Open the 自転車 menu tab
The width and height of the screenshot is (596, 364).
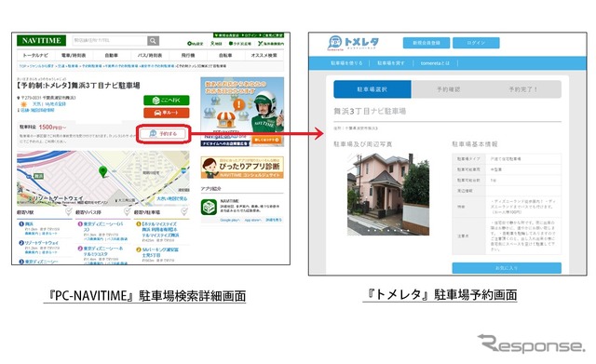225,56
